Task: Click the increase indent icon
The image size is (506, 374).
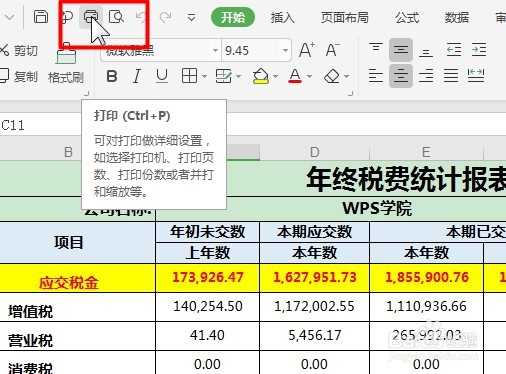Action: coord(479,50)
